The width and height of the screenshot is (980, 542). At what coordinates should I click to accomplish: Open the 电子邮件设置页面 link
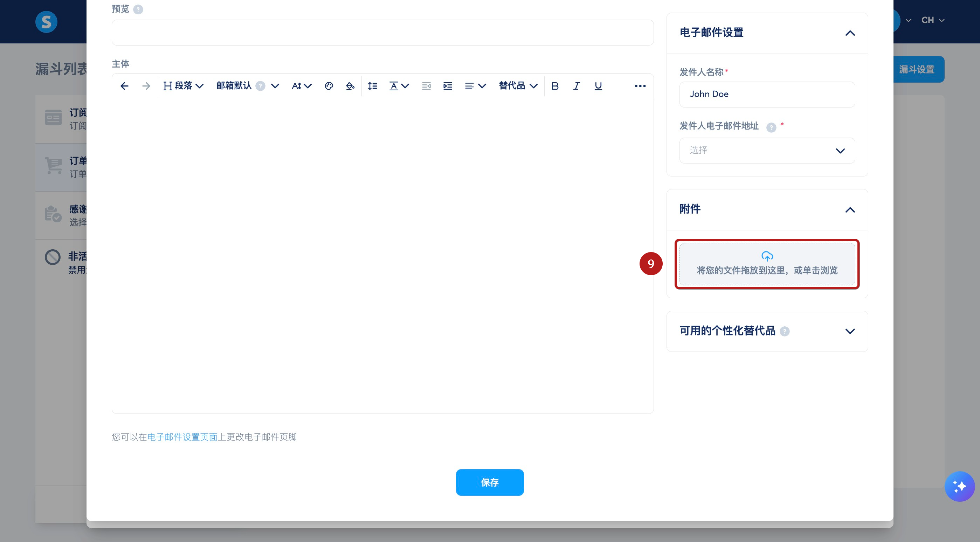pos(182,437)
